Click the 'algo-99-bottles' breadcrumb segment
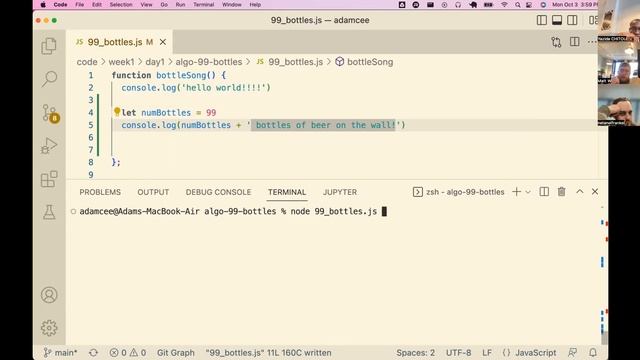This screenshot has width=640, height=360. (x=209, y=62)
